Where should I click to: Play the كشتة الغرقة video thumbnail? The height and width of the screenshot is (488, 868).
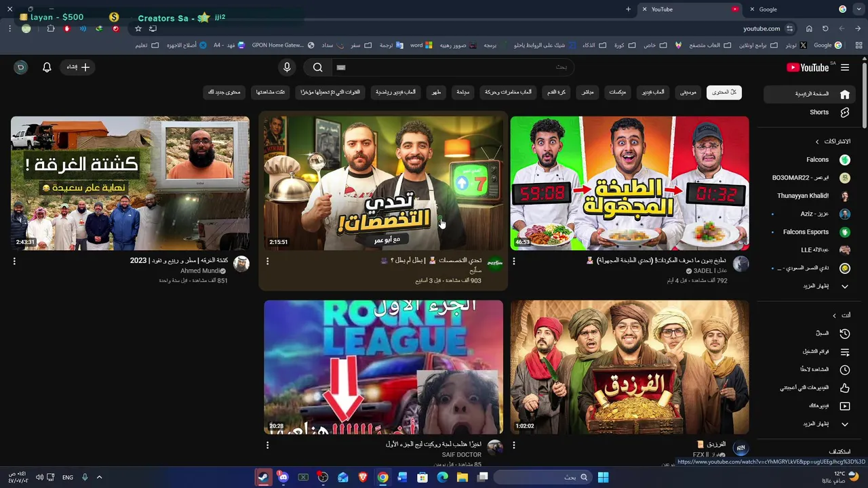click(x=130, y=183)
